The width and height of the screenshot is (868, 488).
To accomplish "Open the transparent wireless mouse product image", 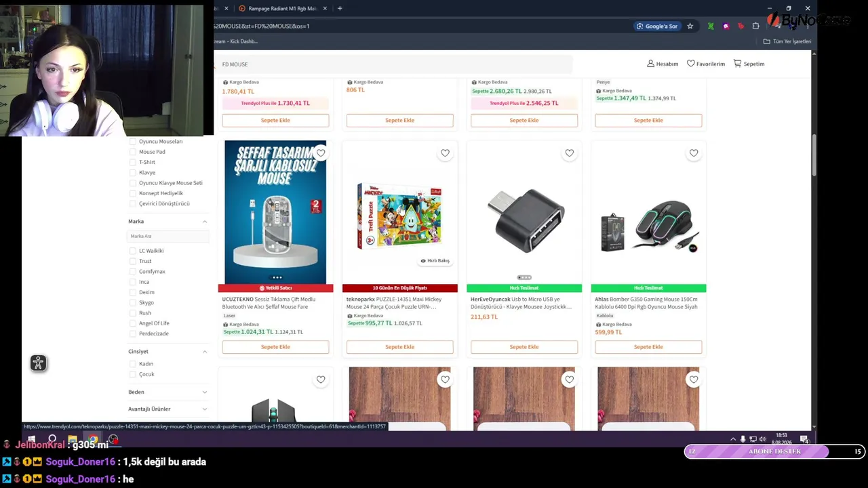I will coord(275,212).
